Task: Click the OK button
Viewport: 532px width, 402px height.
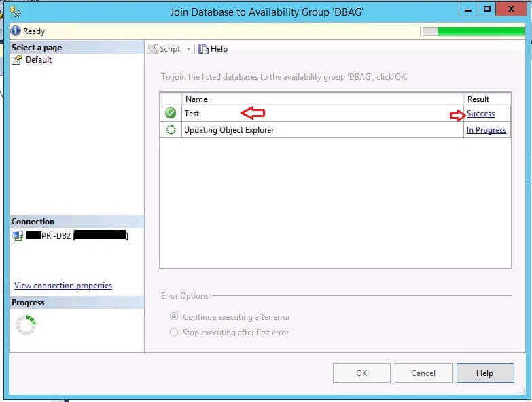Action: click(361, 373)
